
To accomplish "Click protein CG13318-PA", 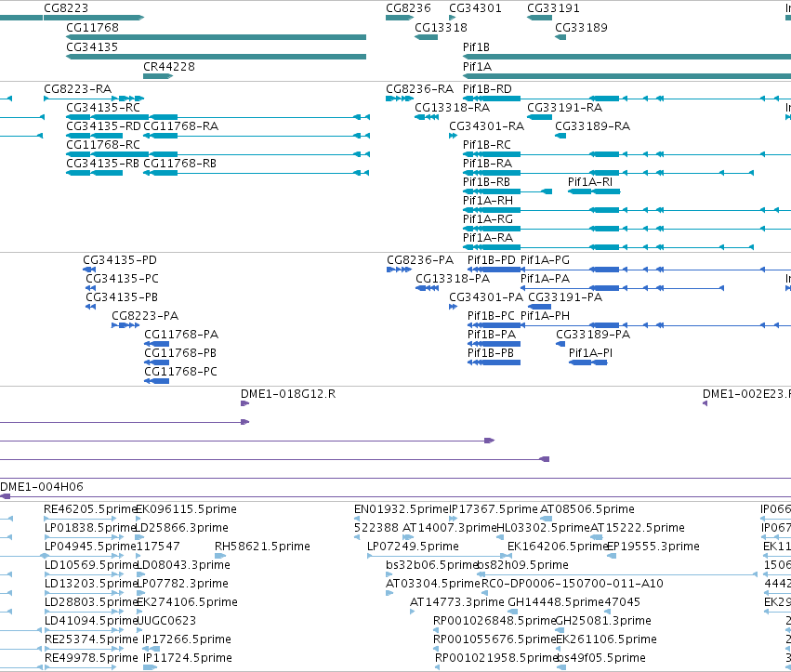I will (453, 279).
